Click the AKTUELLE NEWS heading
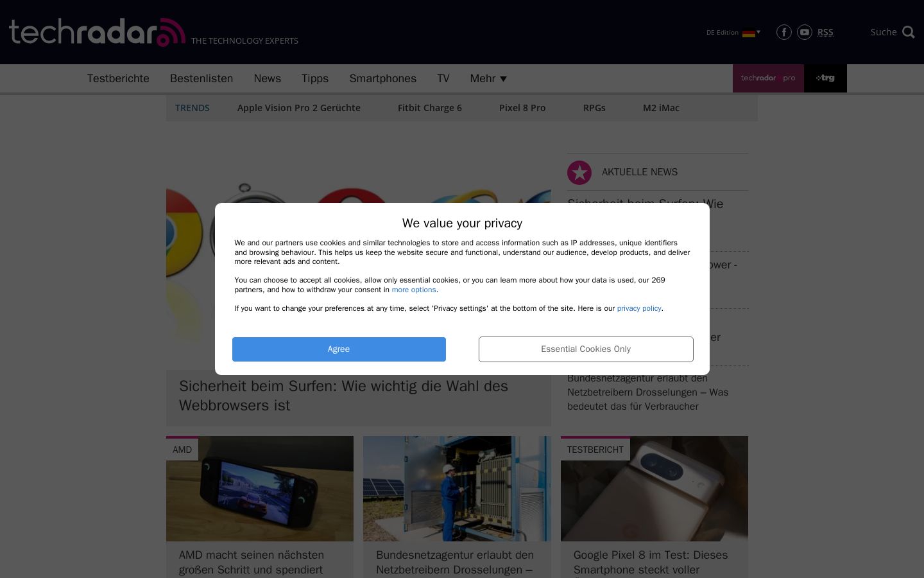 [640, 172]
